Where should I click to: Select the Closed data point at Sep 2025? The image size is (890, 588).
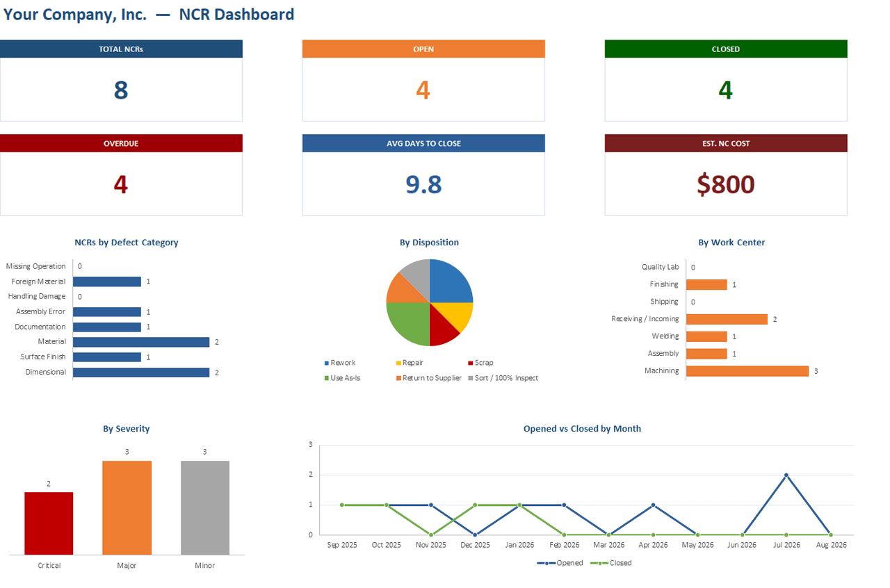point(342,505)
